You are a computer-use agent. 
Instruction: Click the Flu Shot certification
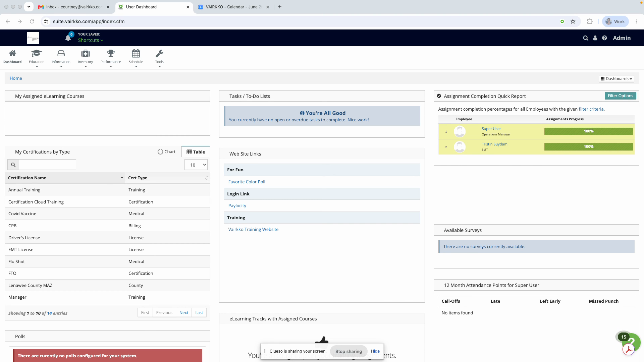pyautogui.click(x=16, y=261)
